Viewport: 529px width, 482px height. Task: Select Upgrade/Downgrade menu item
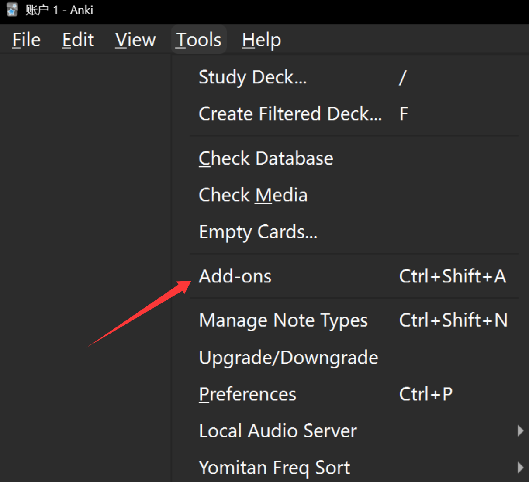[354, 358]
